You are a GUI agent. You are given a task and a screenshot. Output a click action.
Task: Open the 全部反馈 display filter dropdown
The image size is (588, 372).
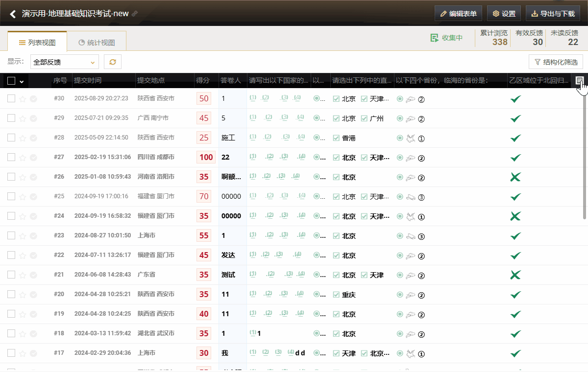tap(65, 62)
